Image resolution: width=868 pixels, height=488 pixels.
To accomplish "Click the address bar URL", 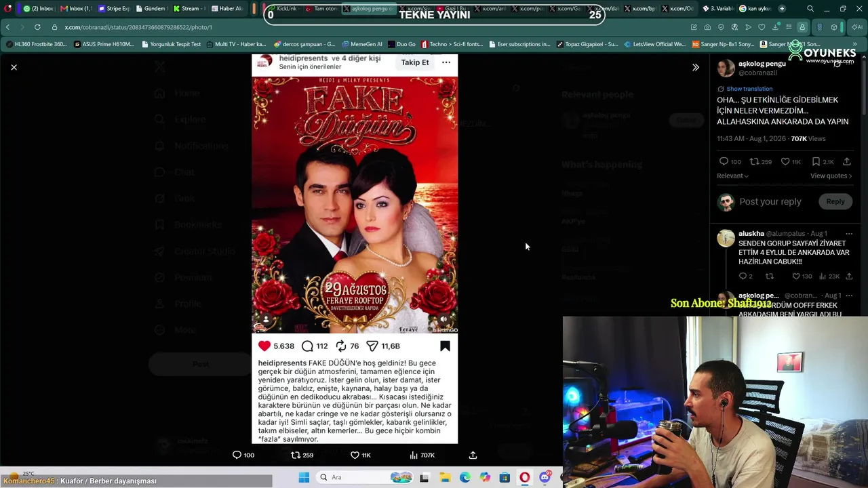I will [138, 27].
